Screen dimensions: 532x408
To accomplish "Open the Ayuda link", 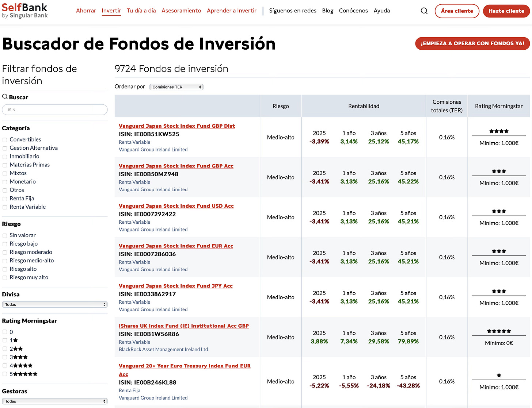I will pyautogui.click(x=382, y=11).
